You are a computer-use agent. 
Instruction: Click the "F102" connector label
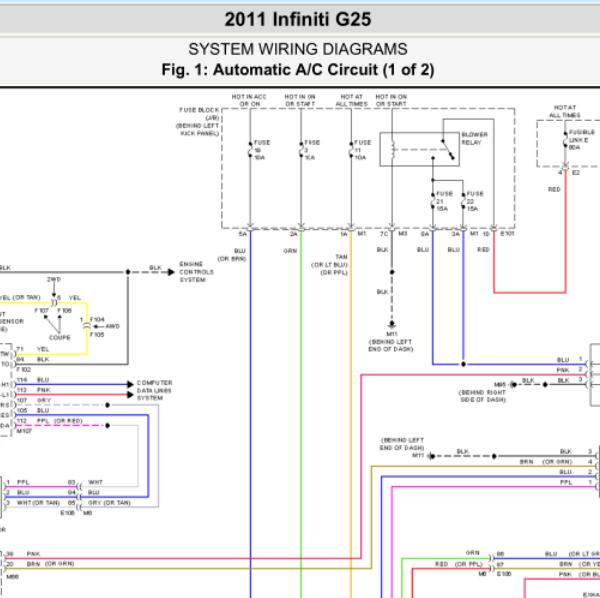point(23,370)
